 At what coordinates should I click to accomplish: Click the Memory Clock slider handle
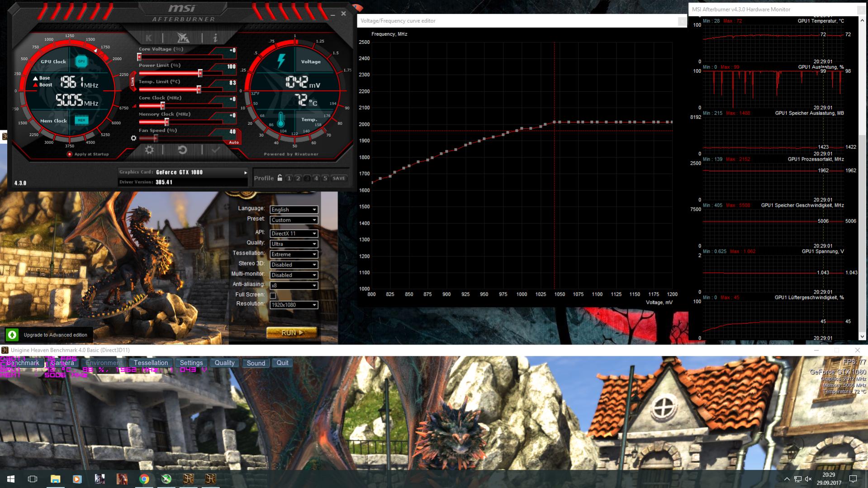(x=166, y=122)
